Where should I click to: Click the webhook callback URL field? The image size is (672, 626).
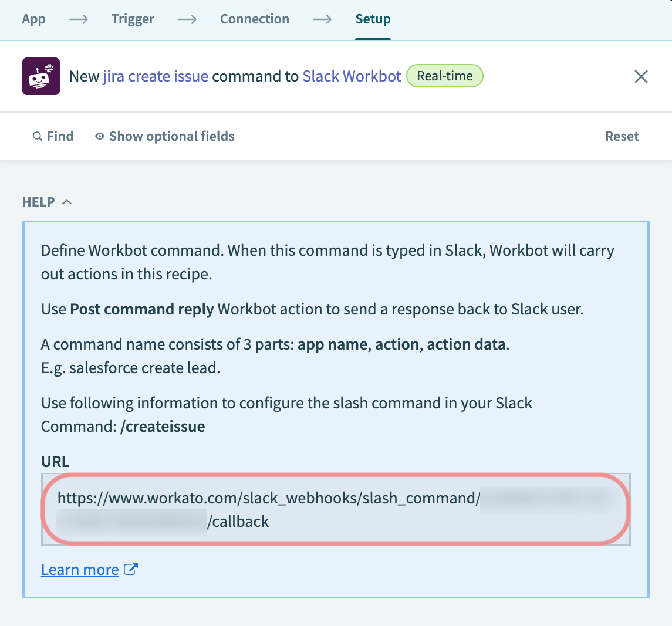(336, 509)
